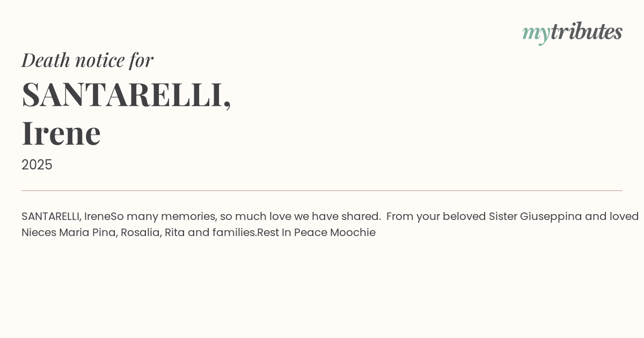The image size is (644, 338).
Task: Click the large "Irene" first name heading
Action: pyautogui.click(x=61, y=133)
